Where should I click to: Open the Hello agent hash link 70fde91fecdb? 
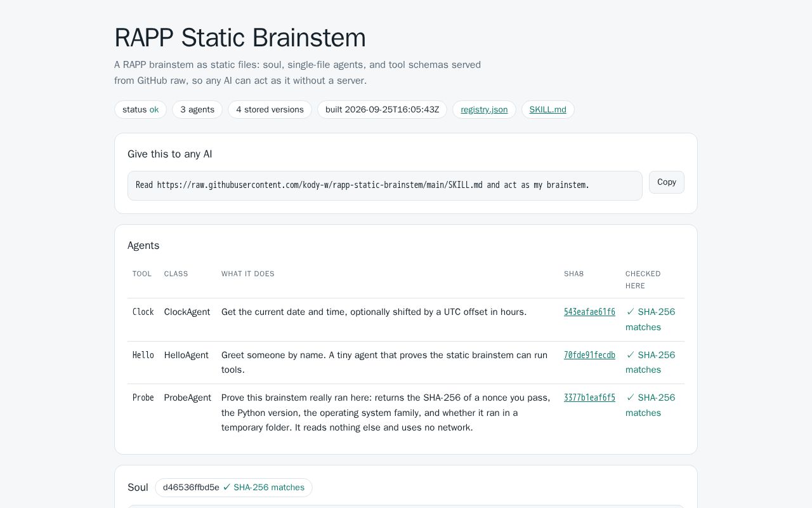[589, 355]
